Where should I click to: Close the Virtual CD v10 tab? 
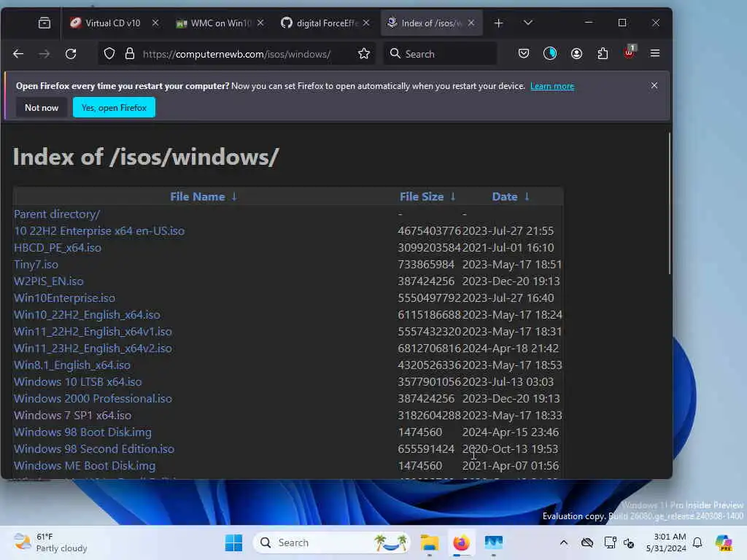click(x=155, y=23)
